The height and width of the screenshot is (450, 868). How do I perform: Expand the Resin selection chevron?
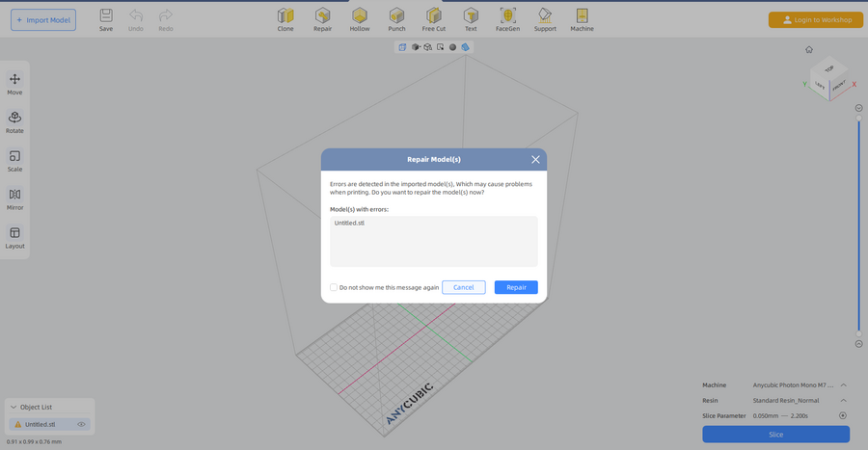pyautogui.click(x=844, y=400)
